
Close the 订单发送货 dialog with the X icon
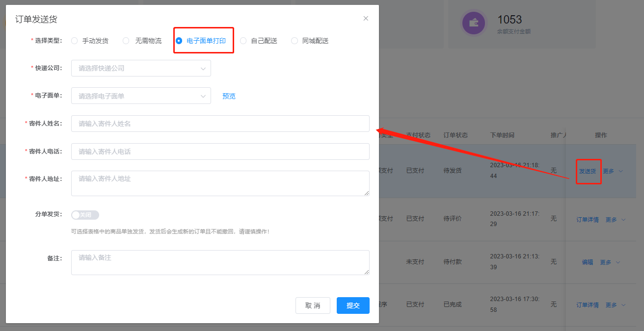(x=366, y=19)
